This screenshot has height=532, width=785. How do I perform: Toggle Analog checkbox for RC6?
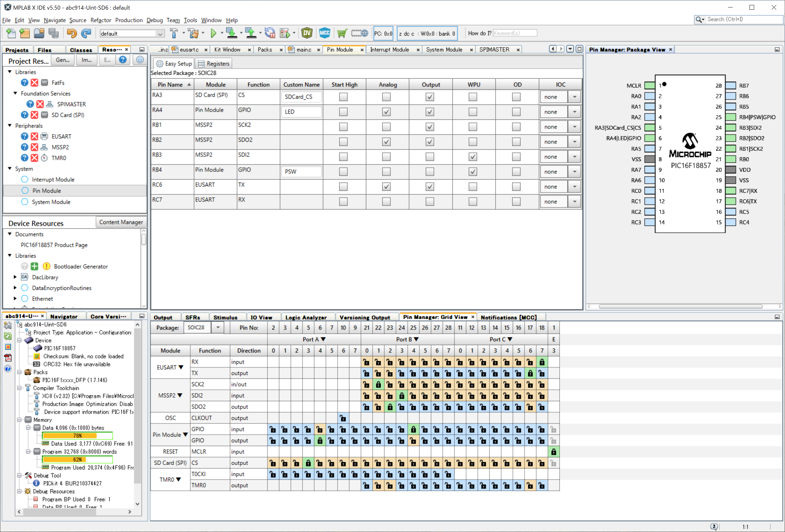tap(386, 186)
